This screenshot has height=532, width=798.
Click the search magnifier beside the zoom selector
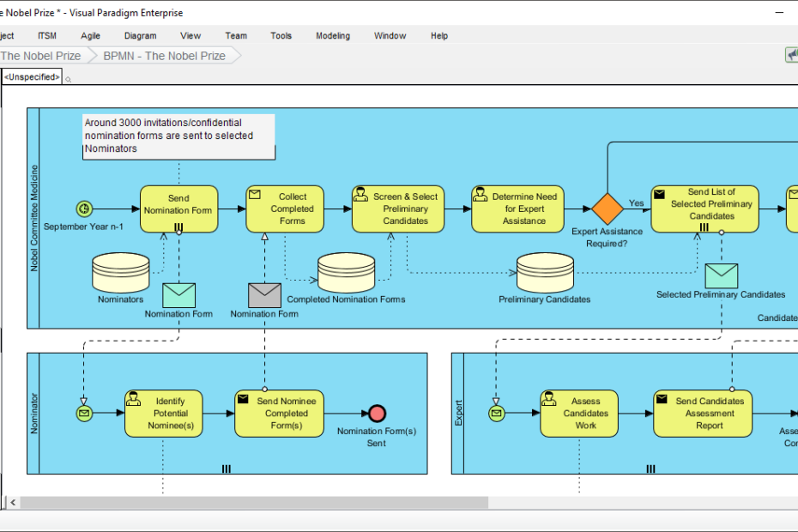(x=69, y=77)
